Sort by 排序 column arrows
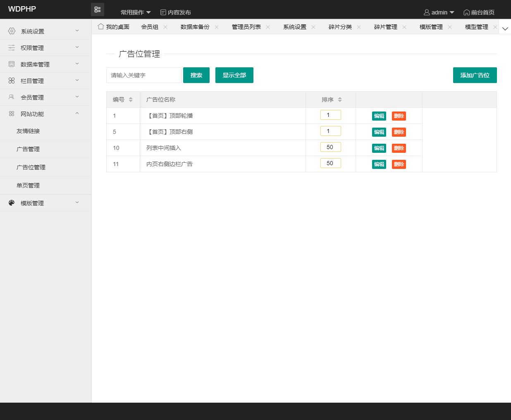 pyautogui.click(x=340, y=100)
